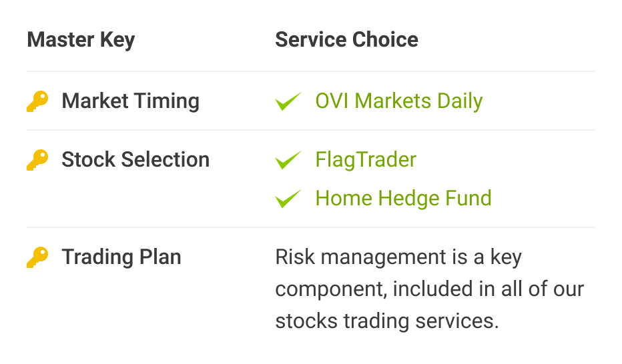Click the Trading Plan label
The image size is (622, 364).
[x=121, y=257]
